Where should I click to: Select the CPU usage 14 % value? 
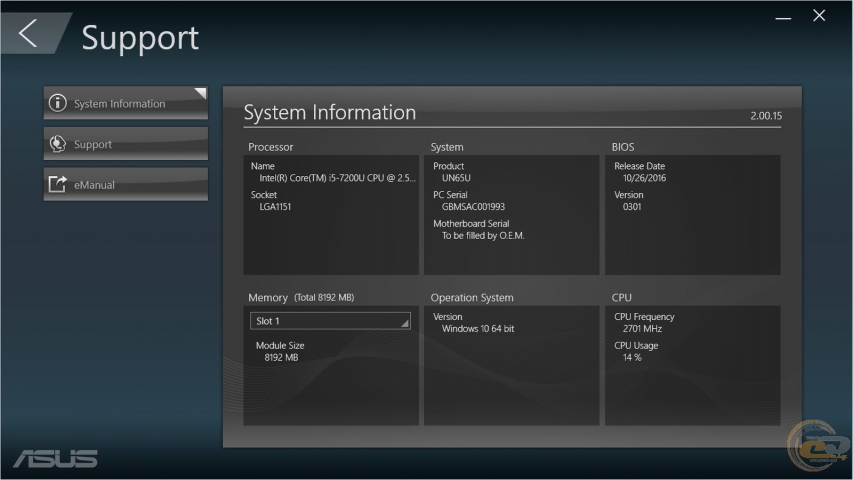pyautogui.click(x=632, y=358)
